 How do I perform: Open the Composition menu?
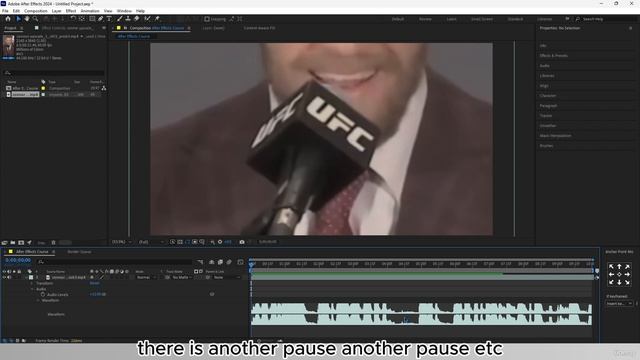click(36, 11)
